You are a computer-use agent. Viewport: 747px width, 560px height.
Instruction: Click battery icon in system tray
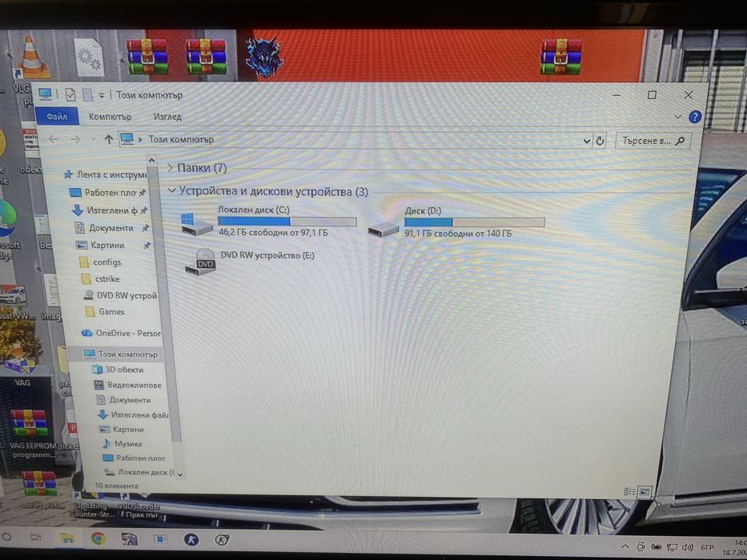click(x=657, y=547)
